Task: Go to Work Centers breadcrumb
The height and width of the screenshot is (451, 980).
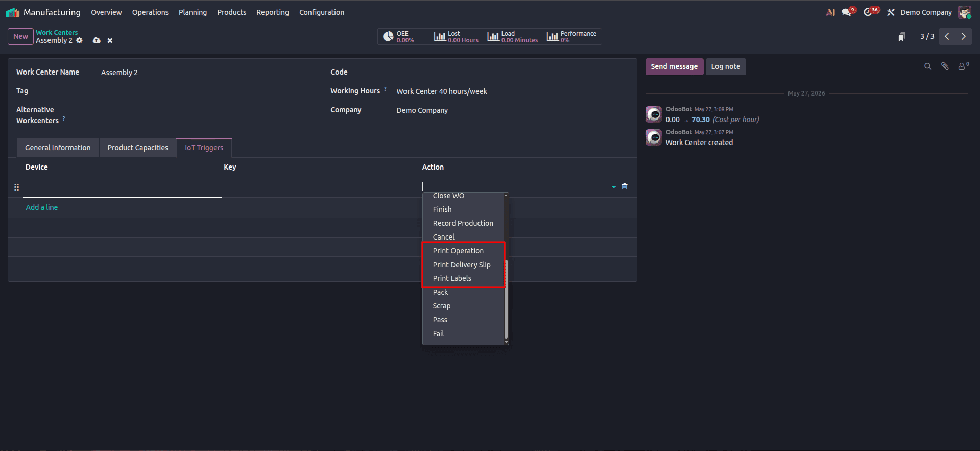Action: (57, 32)
